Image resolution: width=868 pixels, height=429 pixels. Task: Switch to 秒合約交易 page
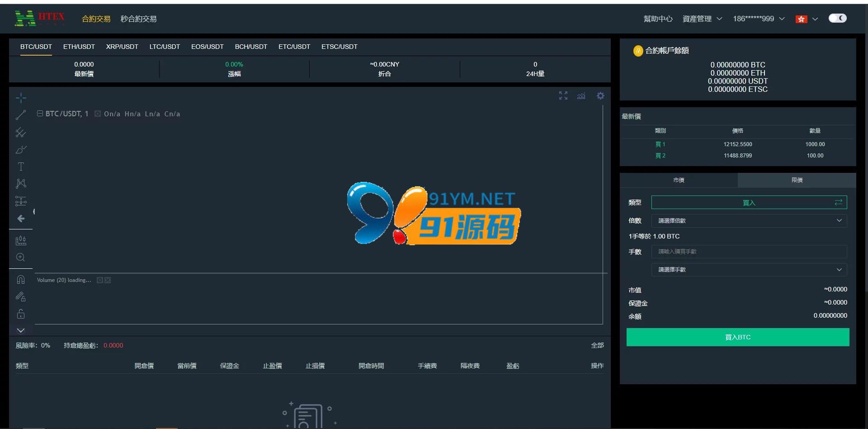pos(138,19)
